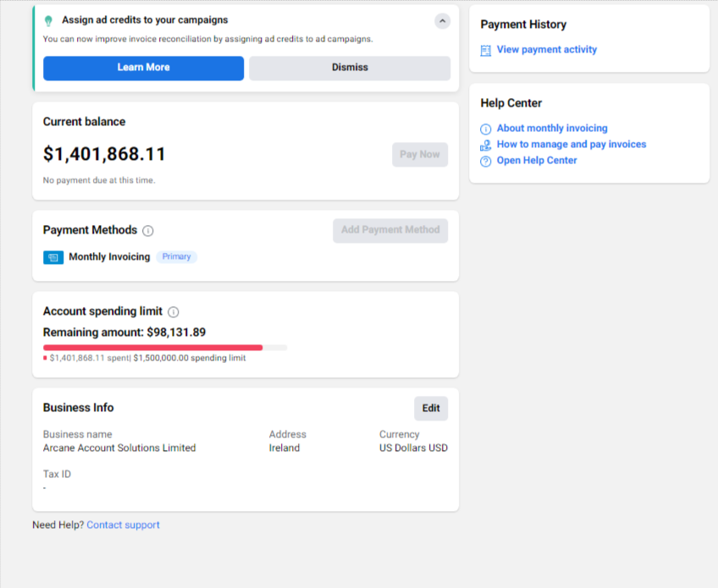Screen dimensions: 718x588
Task: Open Help Center link
Action: click(537, 160)
